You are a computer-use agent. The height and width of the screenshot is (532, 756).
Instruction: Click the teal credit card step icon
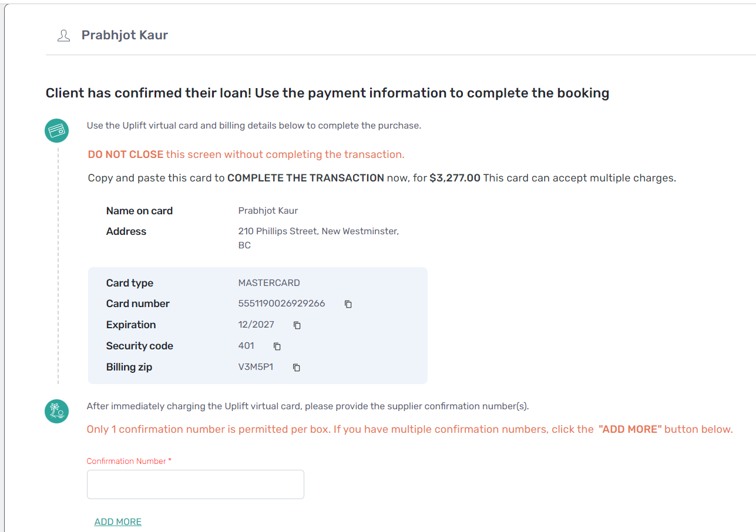pyautogui.click(x=57, y=130)
